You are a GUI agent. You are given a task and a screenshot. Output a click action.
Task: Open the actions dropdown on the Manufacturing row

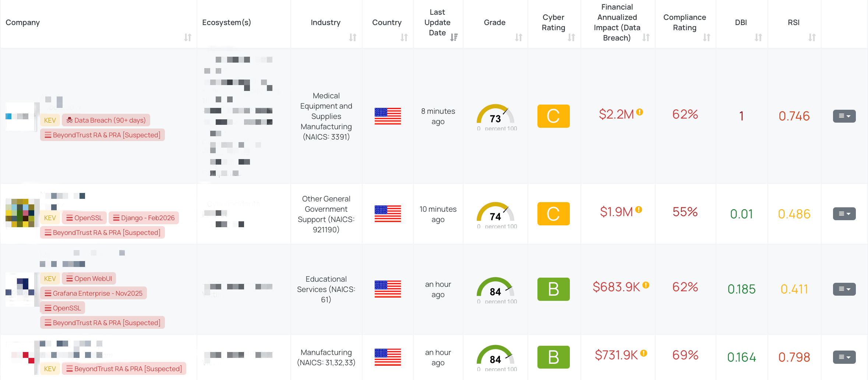point(844,356)
